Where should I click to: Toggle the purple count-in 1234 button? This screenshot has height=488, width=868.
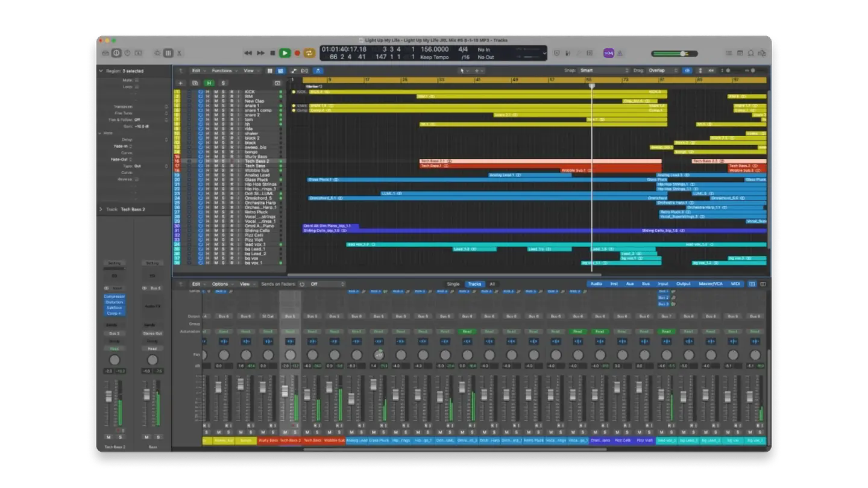608,53
